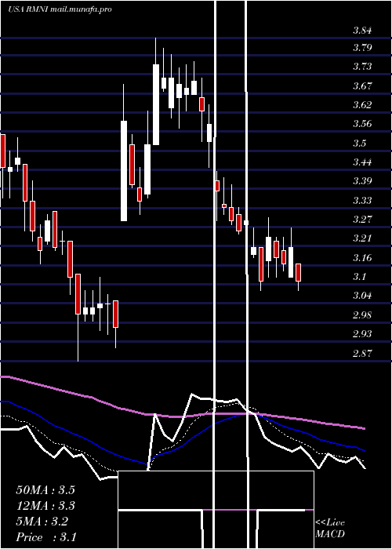Click the '<<Live MACD' label
Image resolution: width=392 pixels, height=549 pixels.
[330, 529]
